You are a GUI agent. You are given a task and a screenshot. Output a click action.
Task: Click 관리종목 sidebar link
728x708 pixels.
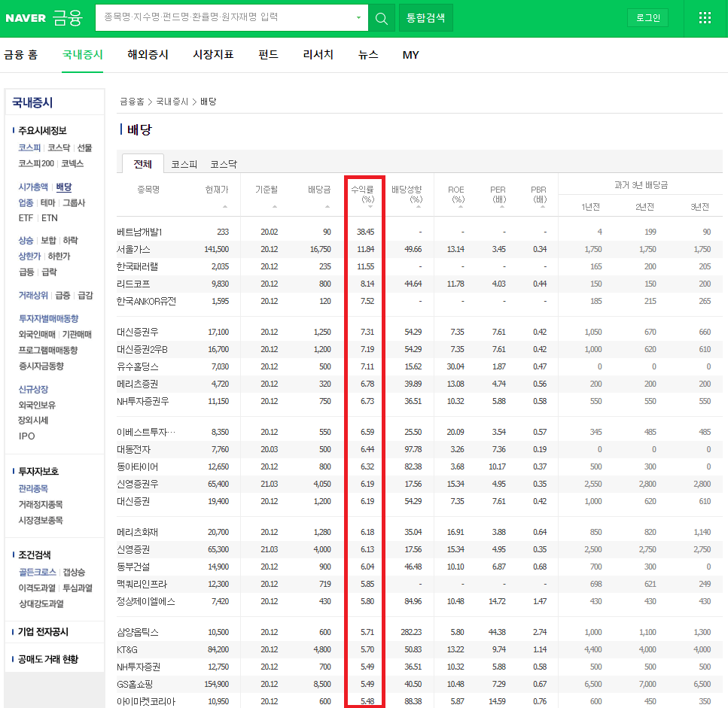(x=33, y=488)
